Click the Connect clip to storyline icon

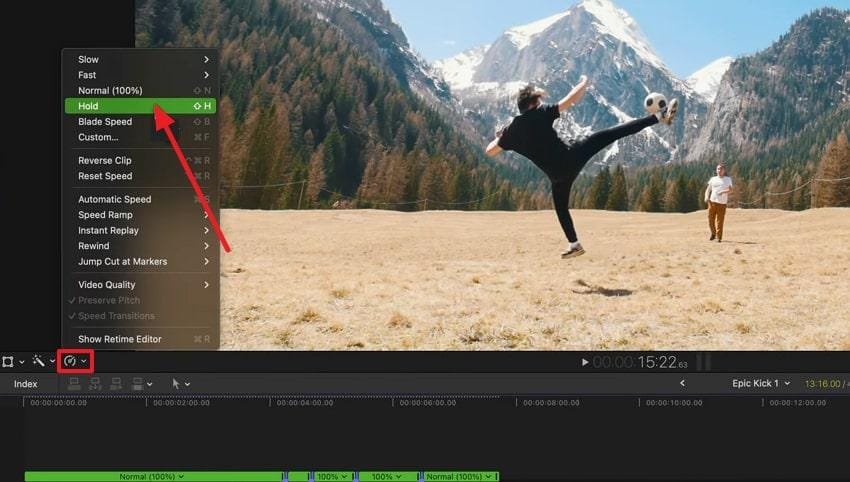(x=74, y=384)
